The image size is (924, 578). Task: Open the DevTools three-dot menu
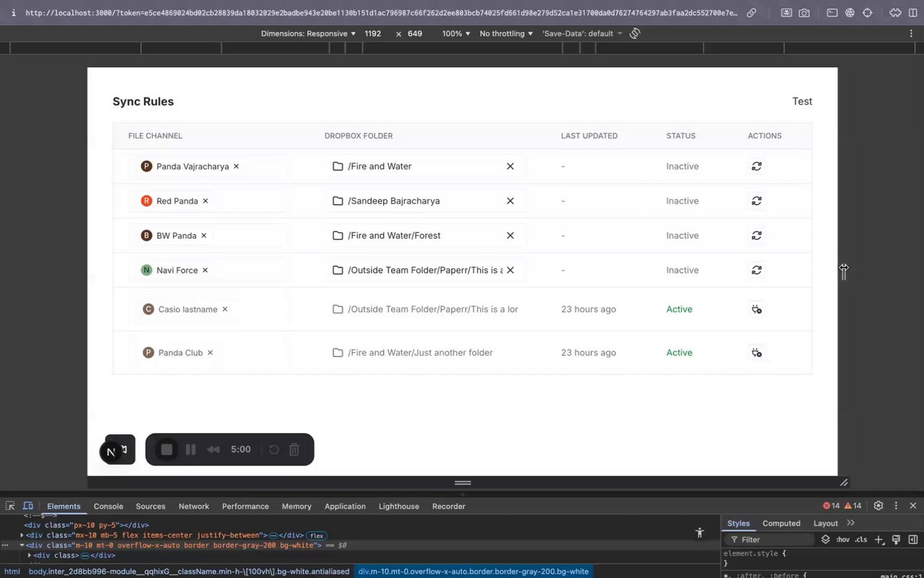click(x=896, y=506)
